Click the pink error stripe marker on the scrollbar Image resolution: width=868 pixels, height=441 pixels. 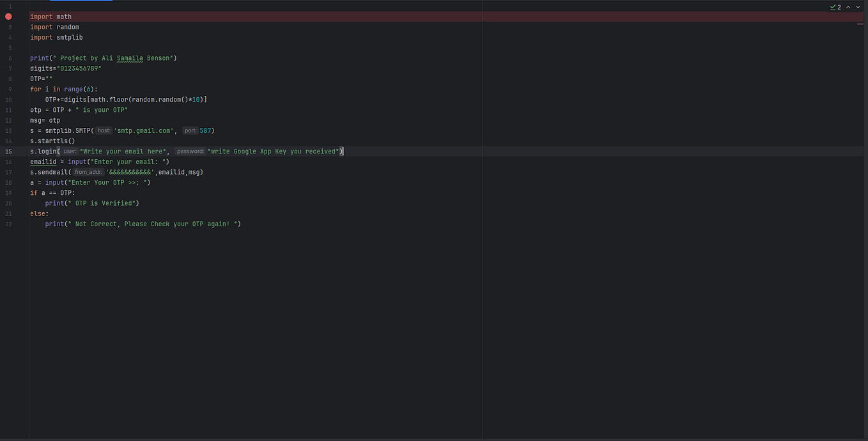[x=860, y=23]
